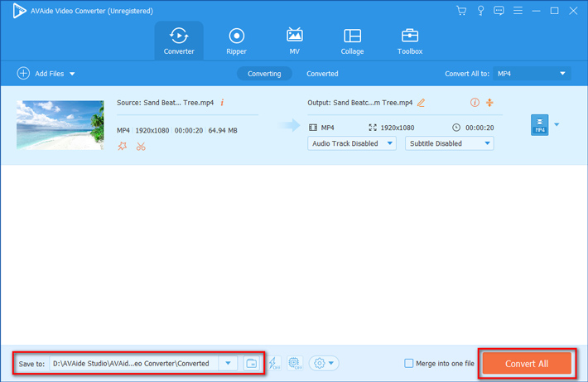Click the Convert All button
Image resolution: width=588 pixels, height=382 pixels.
(527, 364)
